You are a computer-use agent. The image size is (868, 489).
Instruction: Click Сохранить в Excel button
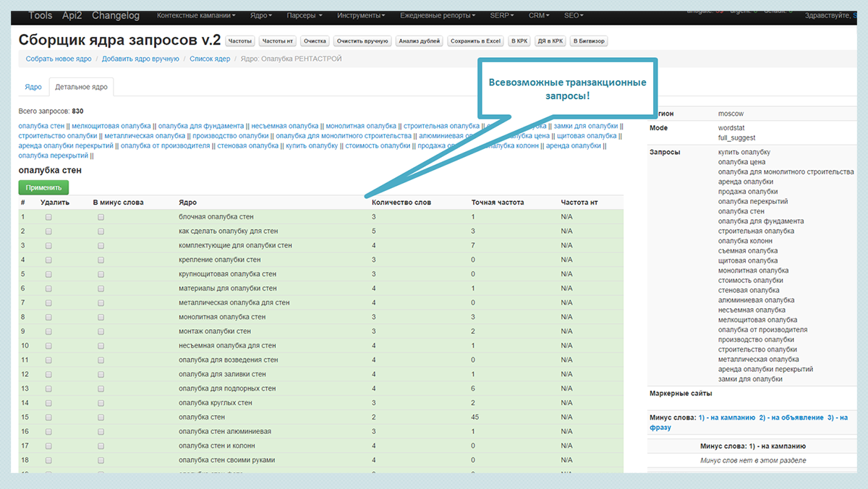click(476, 41)
